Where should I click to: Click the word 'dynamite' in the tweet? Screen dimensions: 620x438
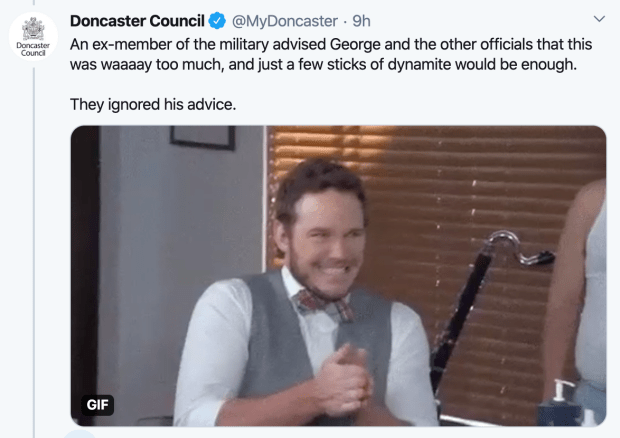[419, 64]
